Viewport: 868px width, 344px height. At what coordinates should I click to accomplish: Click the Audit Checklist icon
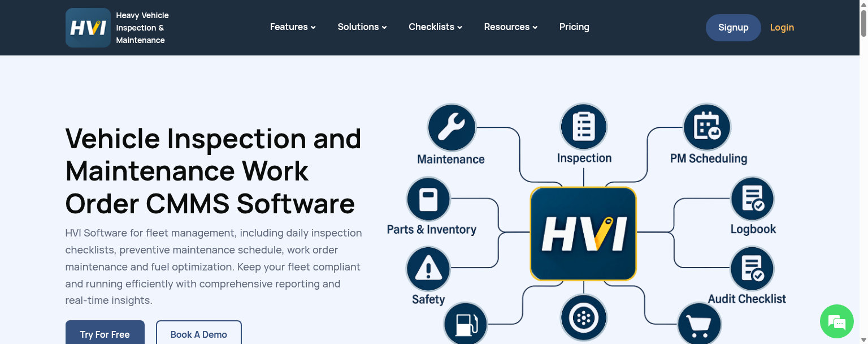point(753,269)
